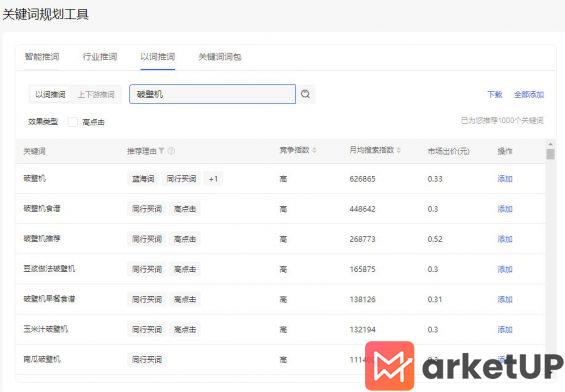Click the 关键词 column header
This screenshot has width=565, height=392.
(35, 151)
